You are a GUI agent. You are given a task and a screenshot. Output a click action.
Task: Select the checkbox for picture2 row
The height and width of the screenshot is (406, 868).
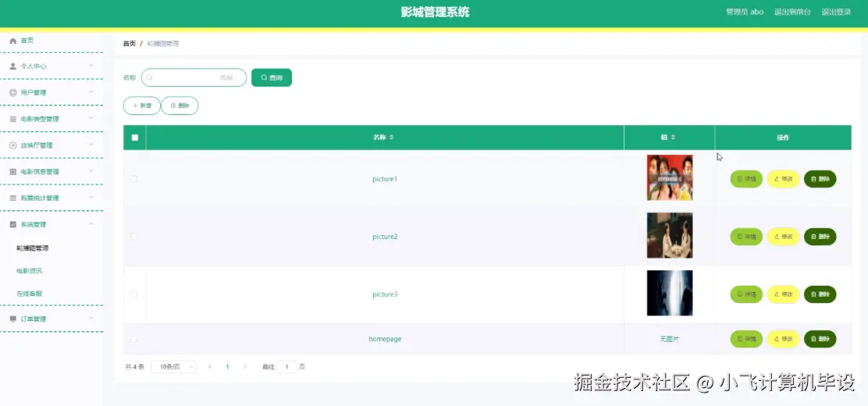[134, 237]
